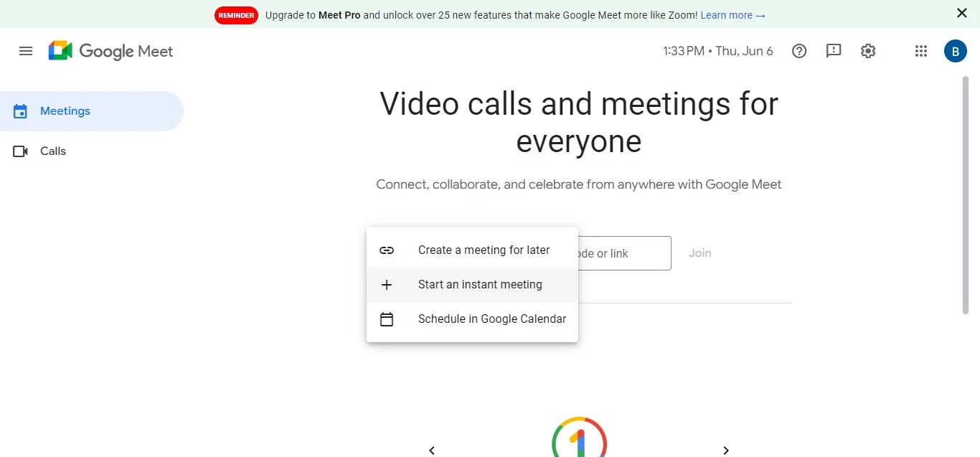The image size is (980, 457).
Task: Open the main hamburger menu
Action: pos(26,51)
